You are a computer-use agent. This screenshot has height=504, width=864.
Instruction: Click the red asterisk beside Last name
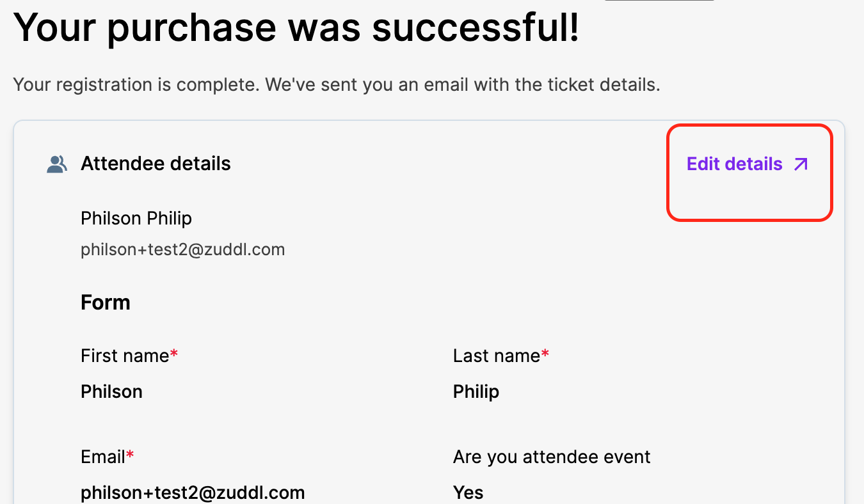coord(545,353)
